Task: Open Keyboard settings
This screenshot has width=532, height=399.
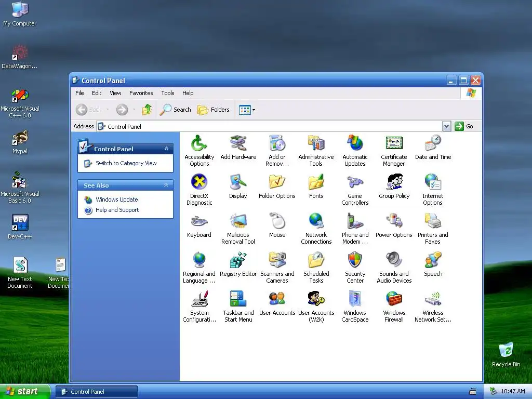Action: pos(199,225)
